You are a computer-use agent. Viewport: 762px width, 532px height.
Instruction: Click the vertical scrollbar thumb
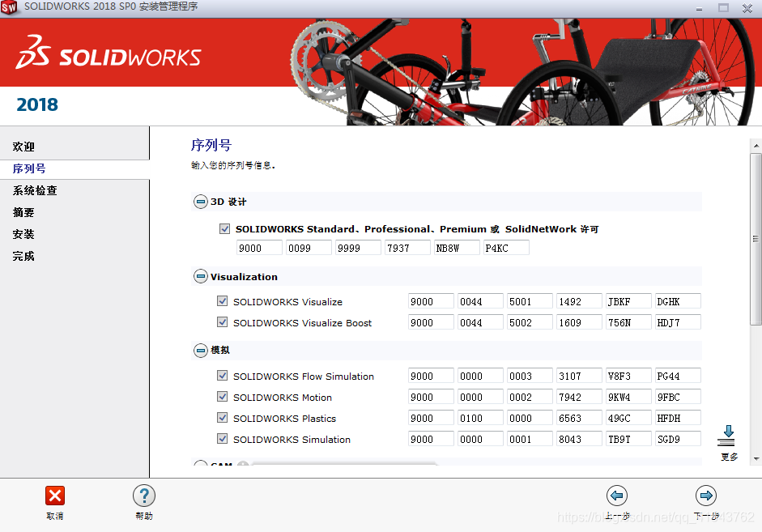pos(756,239)
